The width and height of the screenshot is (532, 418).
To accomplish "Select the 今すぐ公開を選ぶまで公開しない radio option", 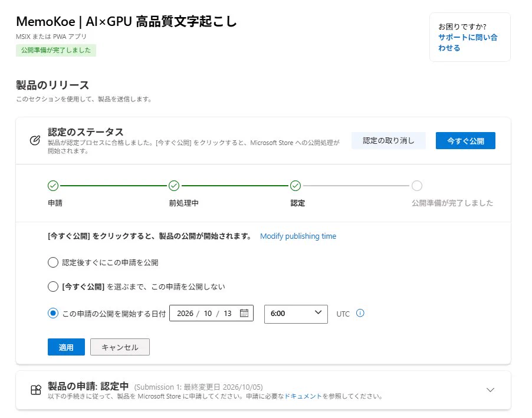I will (53, 287).
